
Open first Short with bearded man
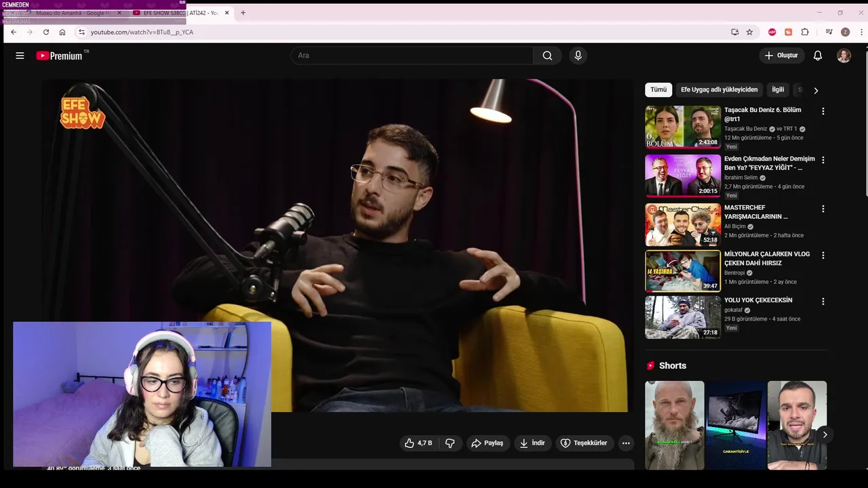pyautogui.click(x=674, y=425)
